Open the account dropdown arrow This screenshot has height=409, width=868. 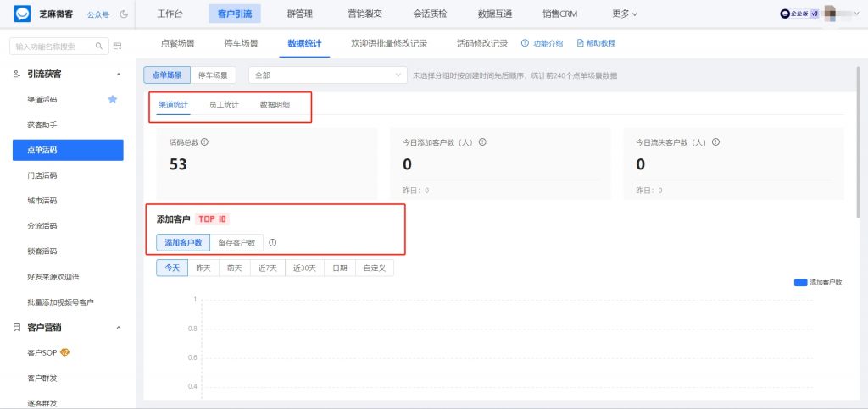[856, 14]
